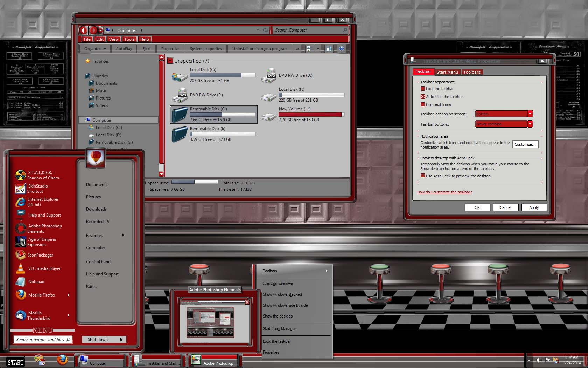Click the blue help icon in Explorer toolbar
The height and width of the screenshot is (368, 588).
[342, 49]
